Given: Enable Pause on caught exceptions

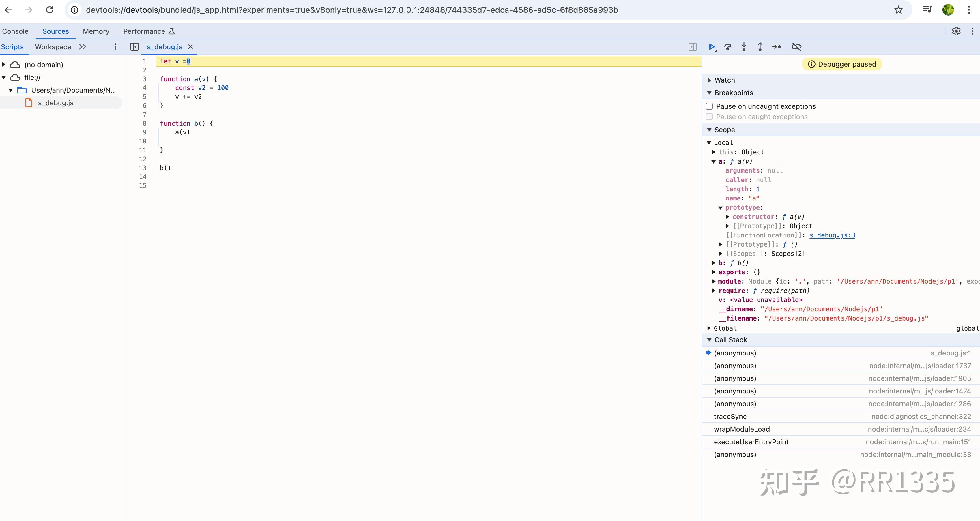Looking at the screenshot, I should pyautogui.click(x=709, y=116).
